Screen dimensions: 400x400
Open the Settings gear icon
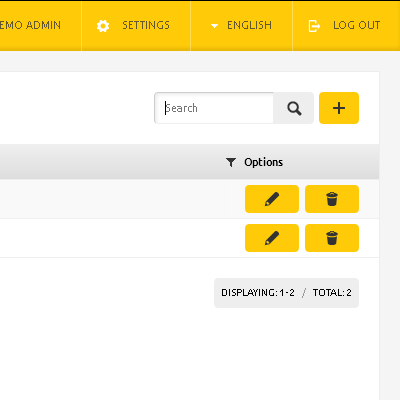click(103, 26)
